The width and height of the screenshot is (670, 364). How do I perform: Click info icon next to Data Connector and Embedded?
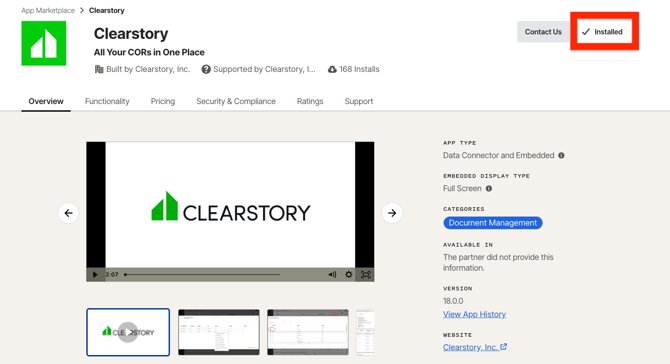tap(561, 156)
